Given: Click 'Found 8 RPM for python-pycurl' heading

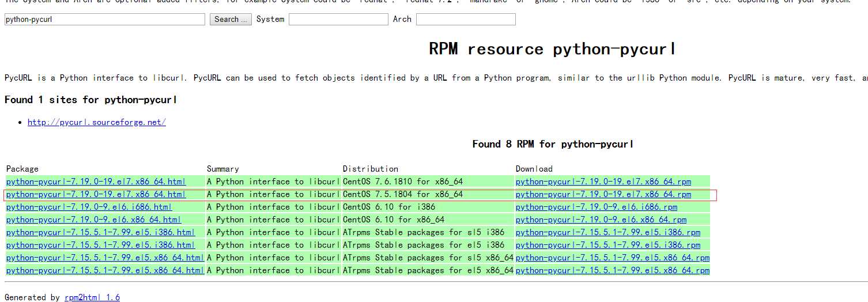Looking at the screenshot, I should click(553, 144).
